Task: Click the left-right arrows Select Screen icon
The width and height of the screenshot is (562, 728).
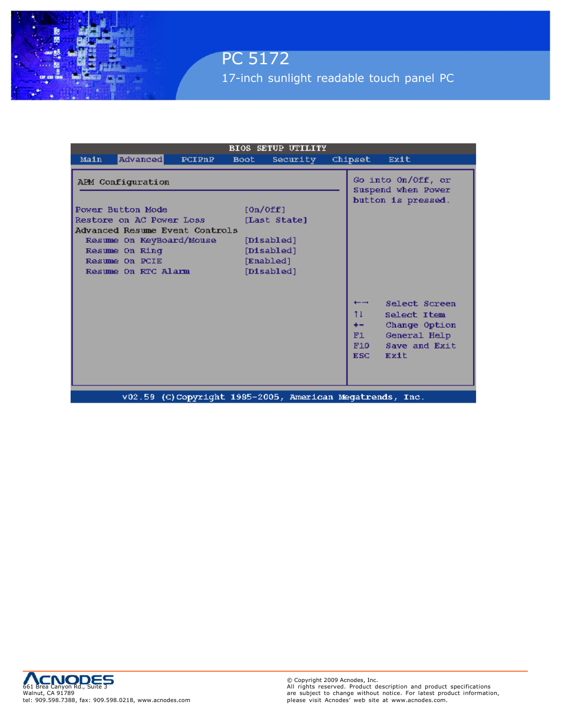Action: tap(361, 303)
